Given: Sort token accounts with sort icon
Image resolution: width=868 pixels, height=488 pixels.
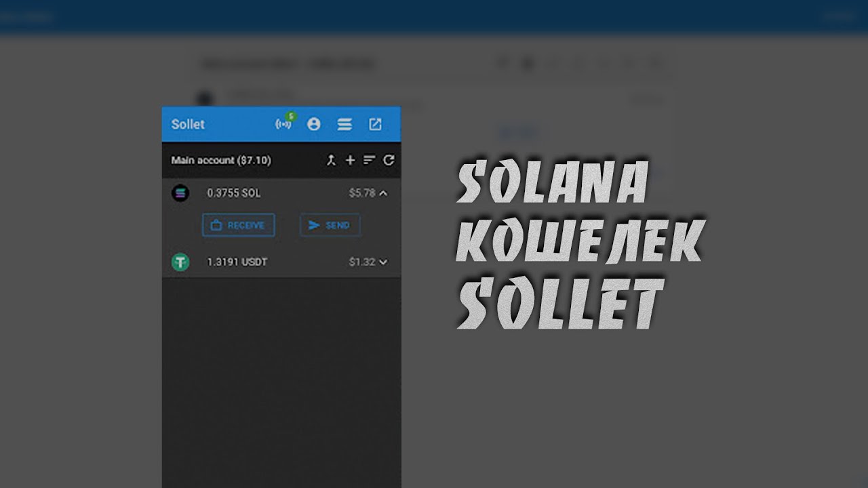Looking at the screenshot, I should (369, 161).
